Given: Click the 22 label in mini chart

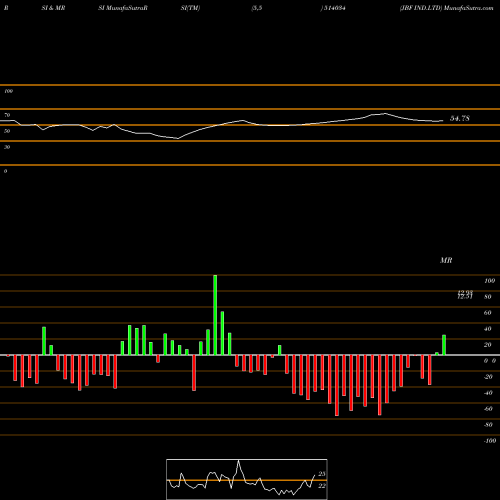Looking at the screenshot, I should pyautogui.click(x=322, y=486).
